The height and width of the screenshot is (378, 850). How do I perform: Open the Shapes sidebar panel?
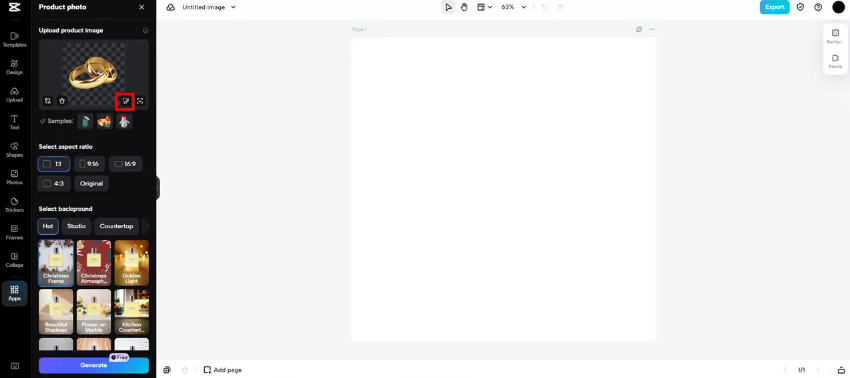click(15, 150)
